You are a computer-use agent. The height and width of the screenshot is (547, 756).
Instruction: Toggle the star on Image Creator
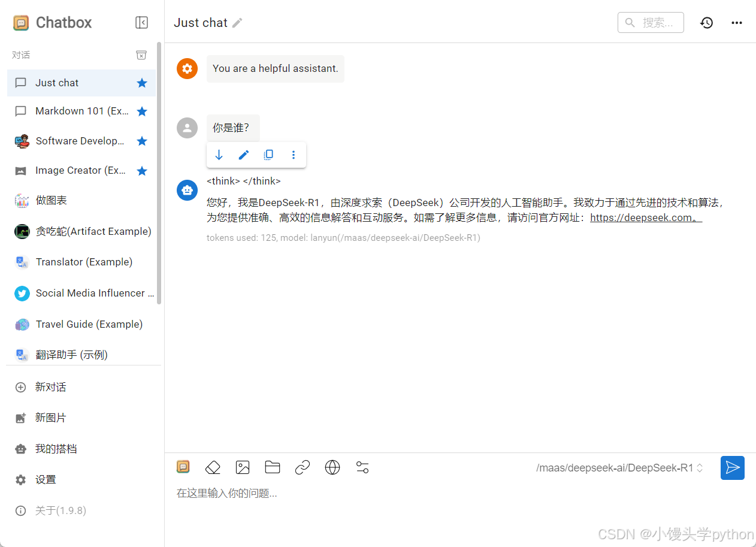pos(142,171)
